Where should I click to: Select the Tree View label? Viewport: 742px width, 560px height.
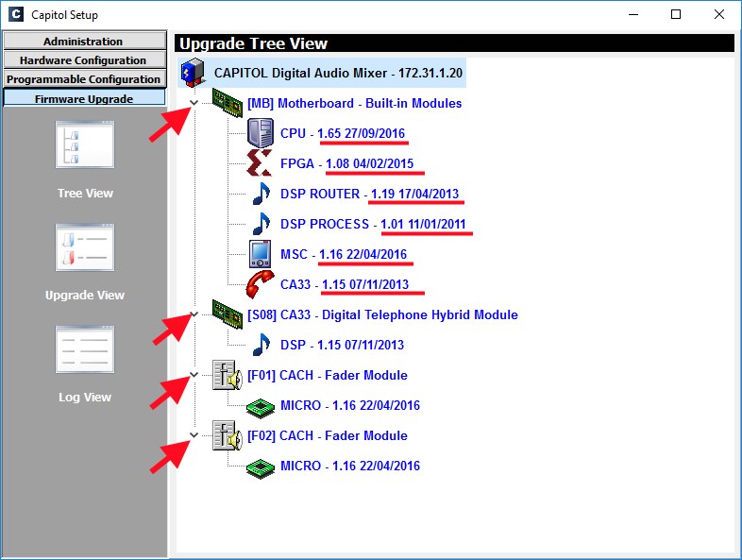pyautogui.click(x=85, y=194)
